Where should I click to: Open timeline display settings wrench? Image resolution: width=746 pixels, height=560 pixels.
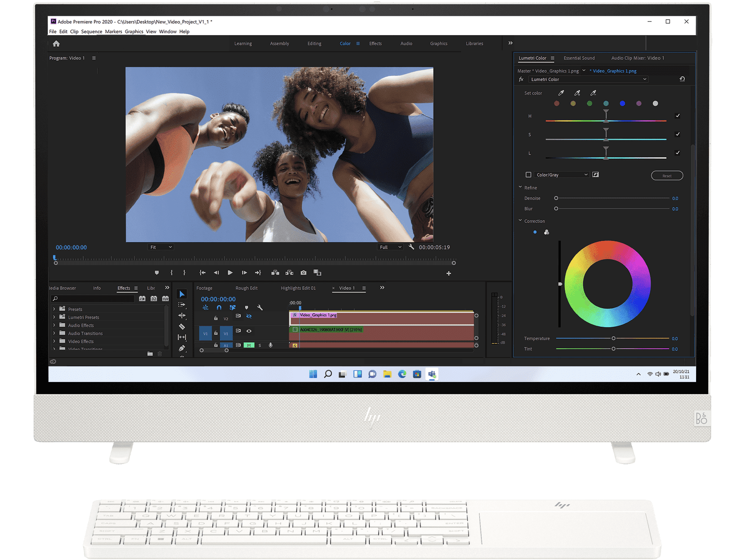pyautogui.click(x=260, y=308)
